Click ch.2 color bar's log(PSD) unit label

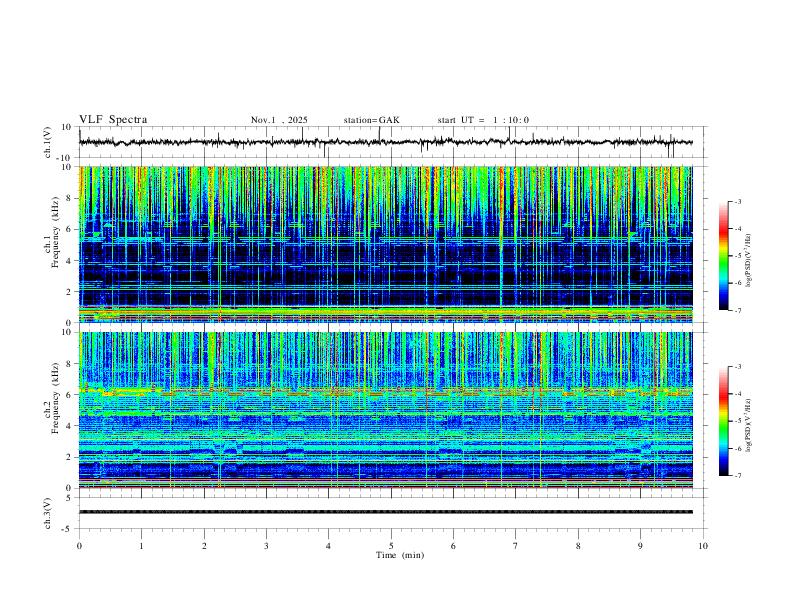pyautogui.click(x=748, y=425)
